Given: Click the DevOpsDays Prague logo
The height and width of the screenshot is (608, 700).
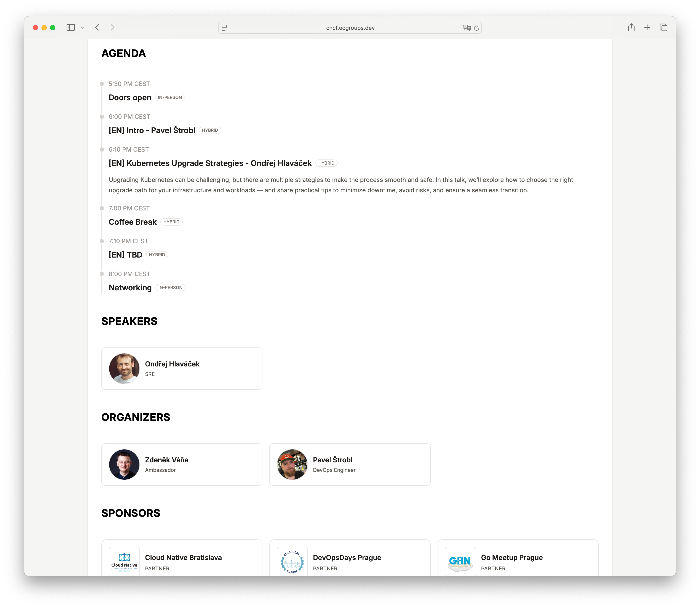Looking at the screenshot, I should coord(292,562).
